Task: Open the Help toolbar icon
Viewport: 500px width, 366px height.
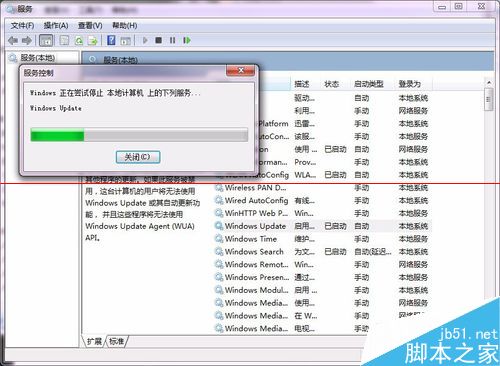Action: coord(111,41)
